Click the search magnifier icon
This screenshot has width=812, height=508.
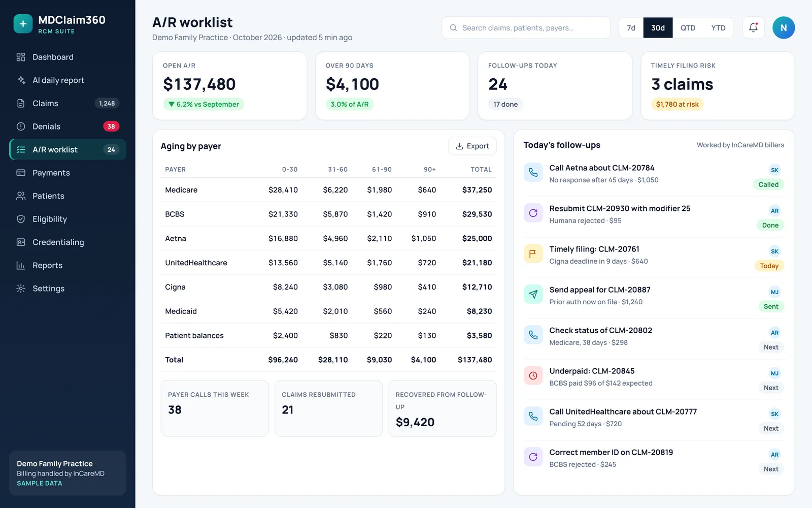point(453,28)
